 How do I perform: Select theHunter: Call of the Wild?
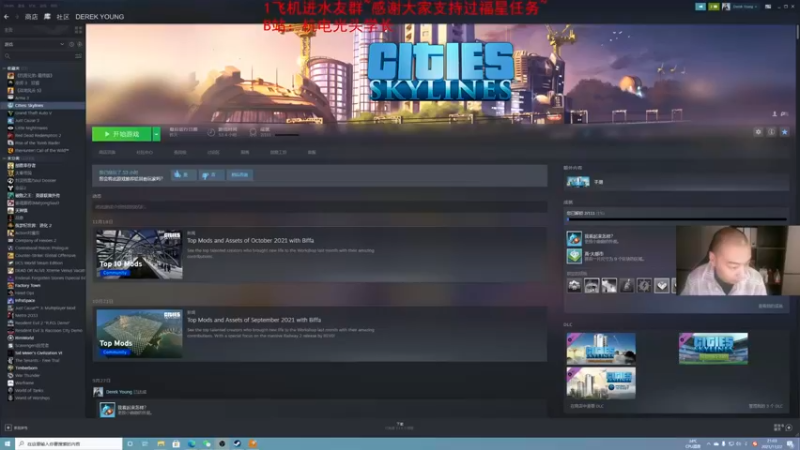pyautogui.click(x=41, y=151)
